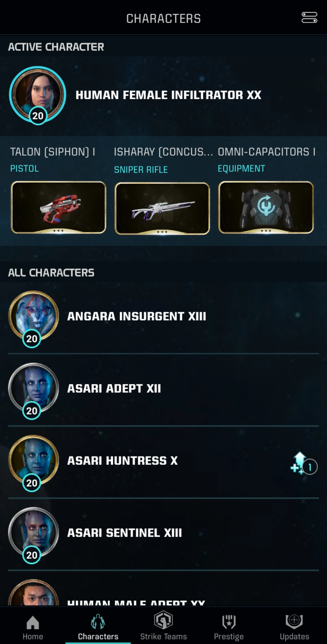Open the Talon (Siphon) pistol card

[58, 207]
